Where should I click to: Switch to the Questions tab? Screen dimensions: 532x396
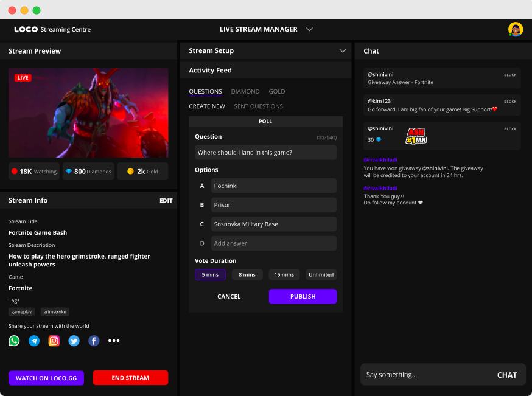pos(205,91)
